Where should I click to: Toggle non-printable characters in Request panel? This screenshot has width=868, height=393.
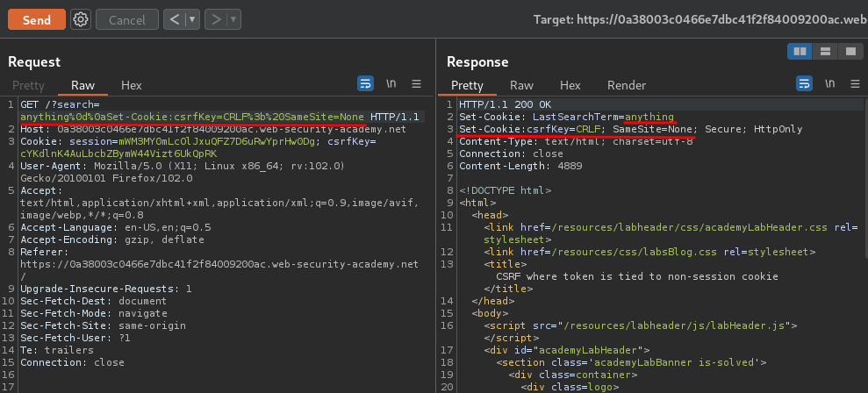pyautogui.click(x=391, y=84)
